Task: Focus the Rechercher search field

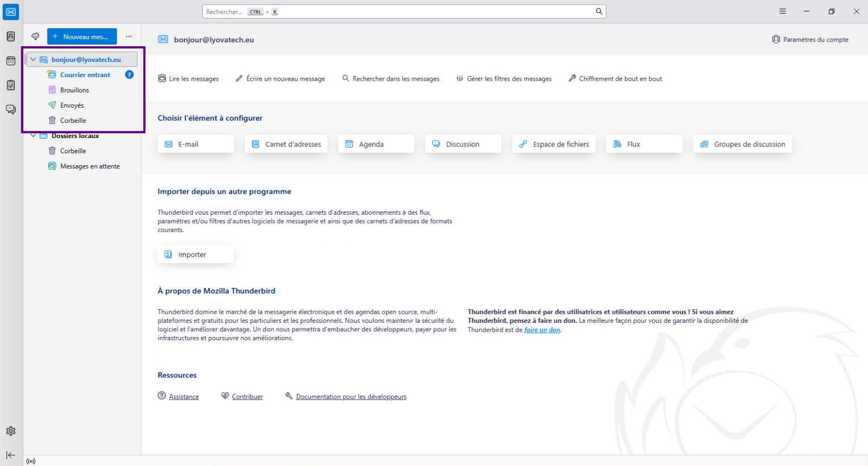Action: pyautogui.click(x=404, y=12)
